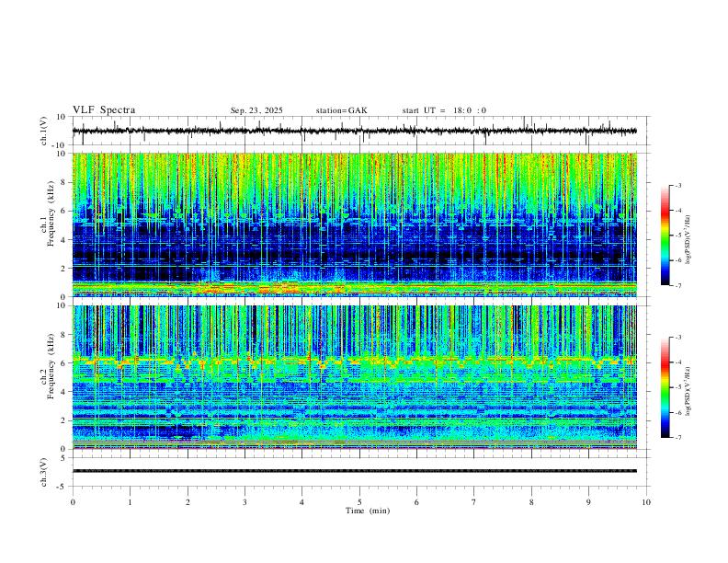The image size is (728, 563).
Task: Click the "4" kHz tick on ch.2 spectrogram
Action: (x=63, y=393)
